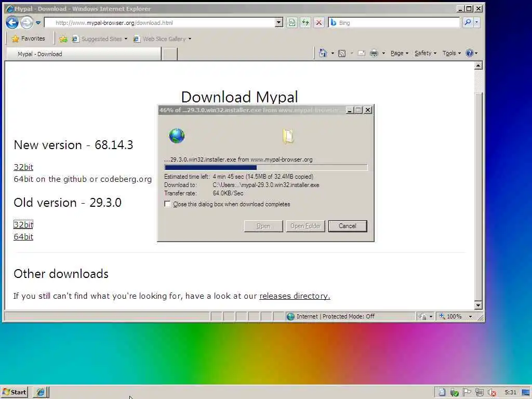The height and width of the screenshot is (399, 532).
Task: Click the Home icon in command bar
Action: [x=323, y=53]
